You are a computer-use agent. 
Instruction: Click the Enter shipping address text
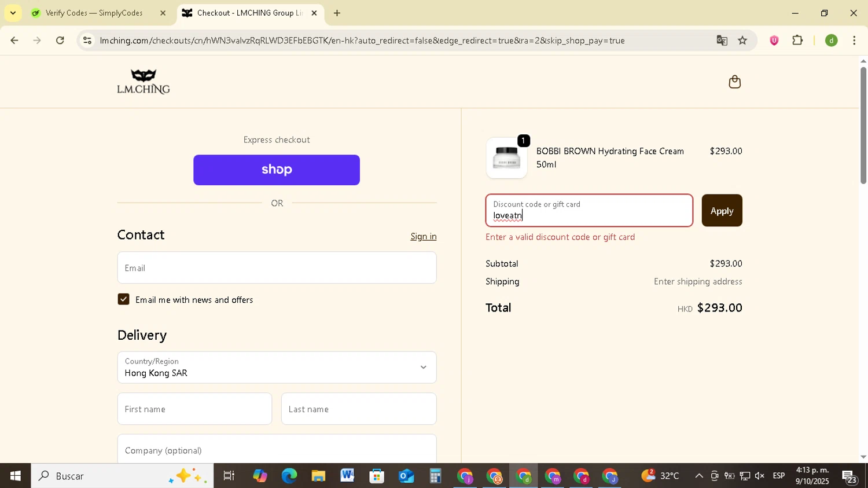698,281
